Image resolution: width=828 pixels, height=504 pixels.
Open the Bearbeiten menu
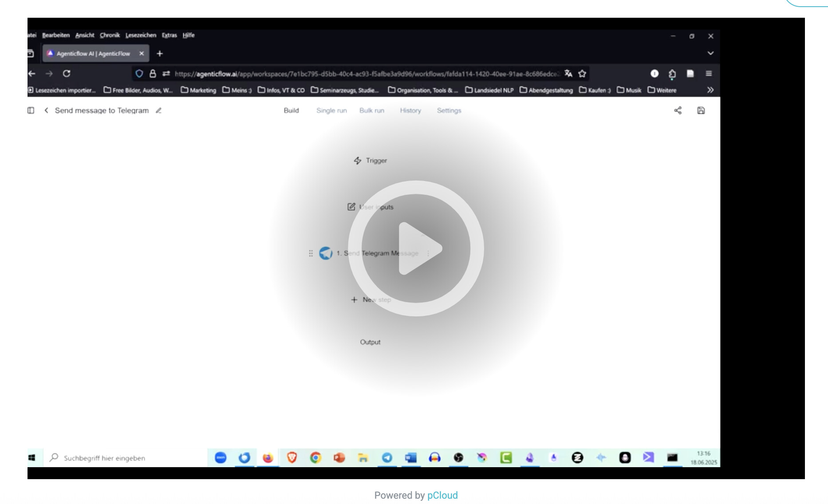56,35
